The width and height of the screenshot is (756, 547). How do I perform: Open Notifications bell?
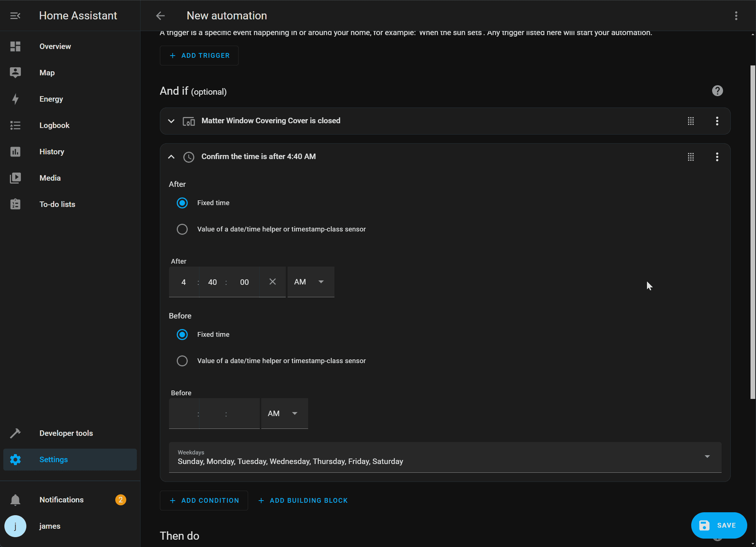(x=15, y=500)
